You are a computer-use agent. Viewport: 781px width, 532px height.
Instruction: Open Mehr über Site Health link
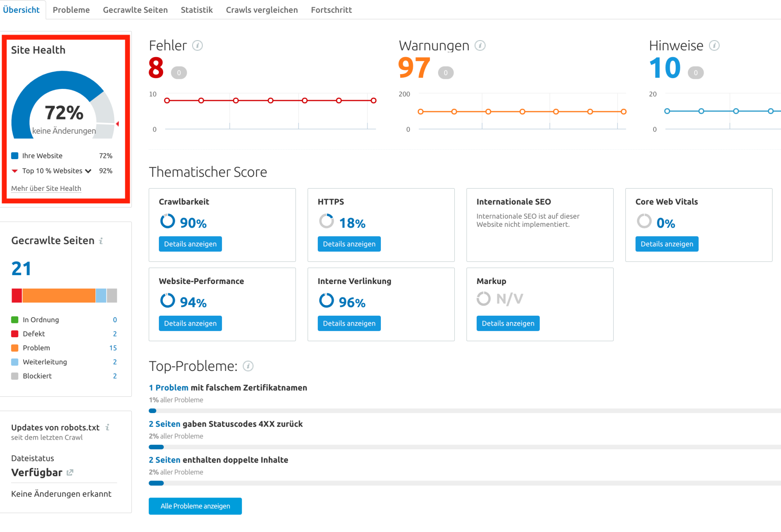tap(46, 188)
